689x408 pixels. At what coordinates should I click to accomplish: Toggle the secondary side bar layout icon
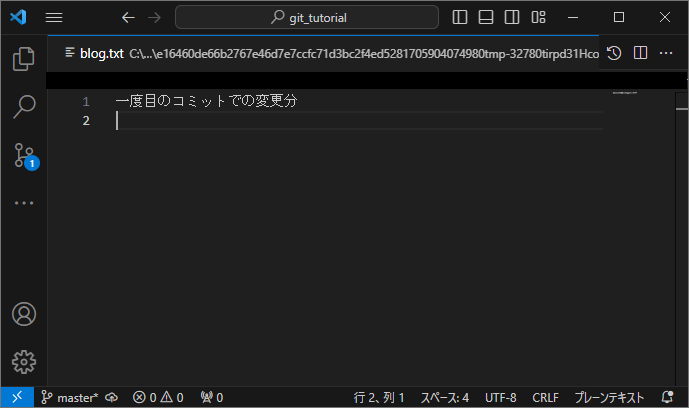click(x=512, y=18)
